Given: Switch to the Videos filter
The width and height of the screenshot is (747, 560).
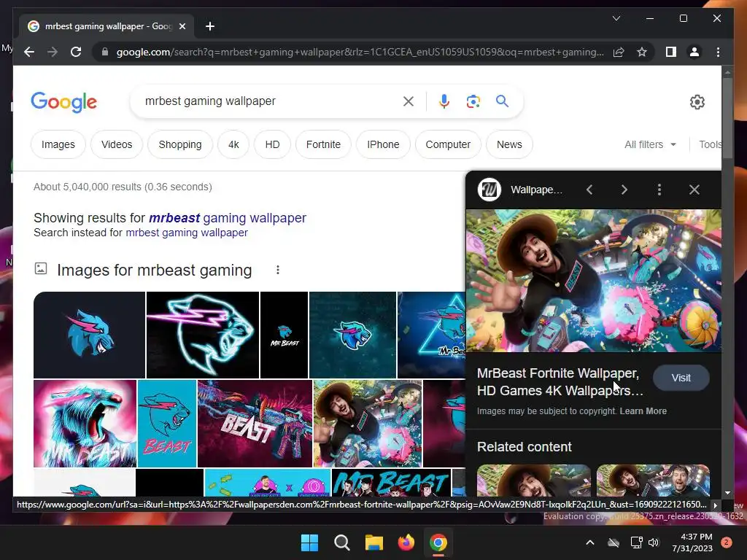Looking at the screenshot, I should 117,144.
